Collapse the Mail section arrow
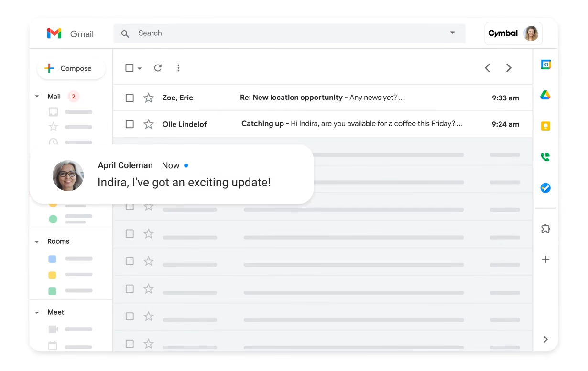Image resolution: width=588 pixels, height=371 pixels. [37, 97]
